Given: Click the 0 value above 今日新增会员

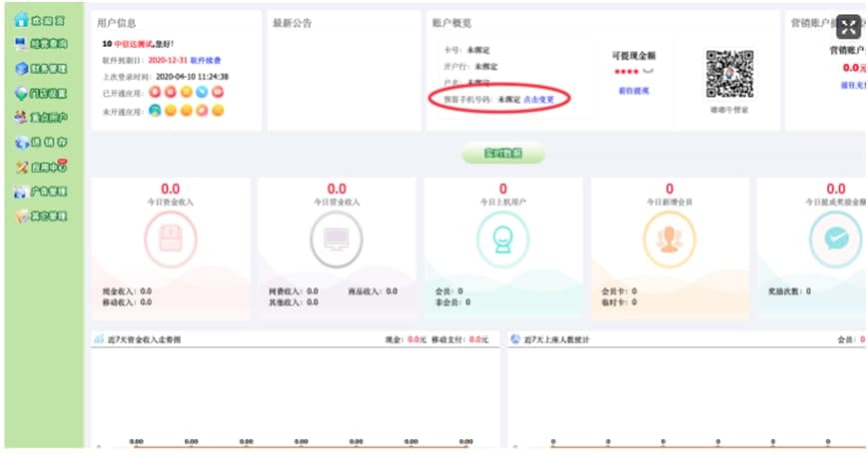Looking at the screenshot, I should (669, 189).
